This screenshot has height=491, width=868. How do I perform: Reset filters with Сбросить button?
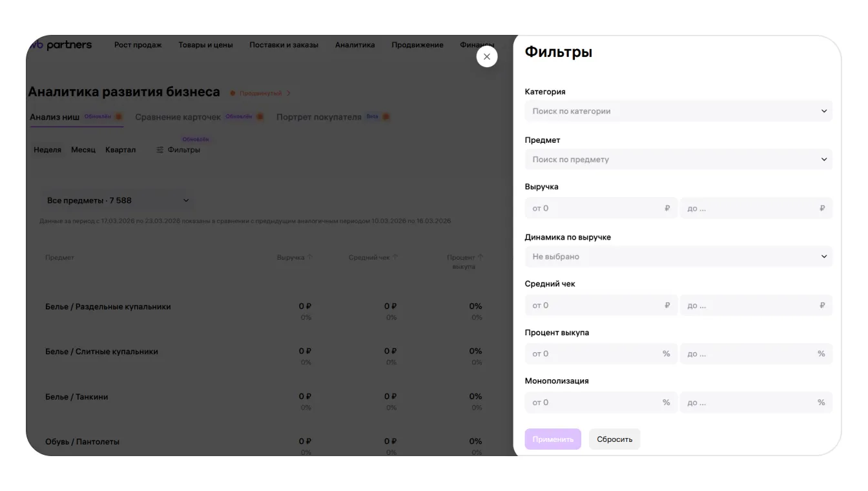pyautogui.click(x=614, y=439)
